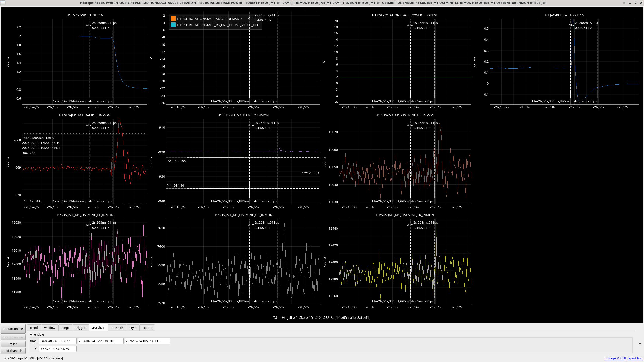Viewport: 644px width, 362px height.
Task: Go to the trigger tab
Action: (x=80, y=328)
